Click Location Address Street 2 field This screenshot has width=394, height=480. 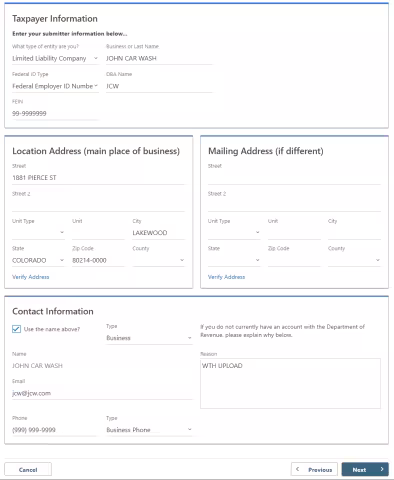[98, 205]
